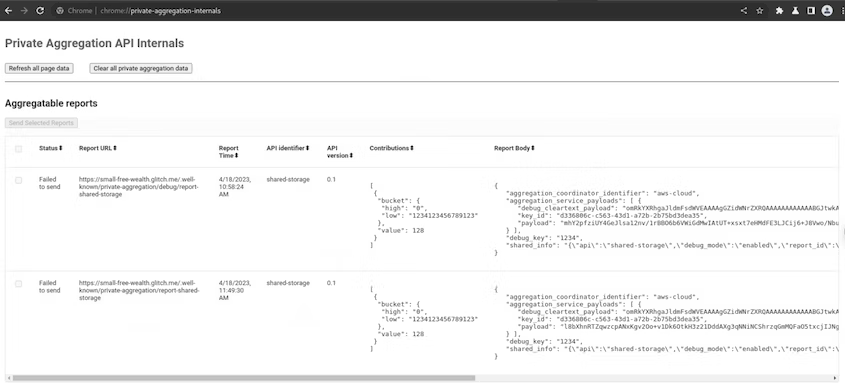The width and height of the screenshot is (845, 387).
Task: Click the shared-storage identifier in first row
Action: pyautogui.click(x=288, y=179)
